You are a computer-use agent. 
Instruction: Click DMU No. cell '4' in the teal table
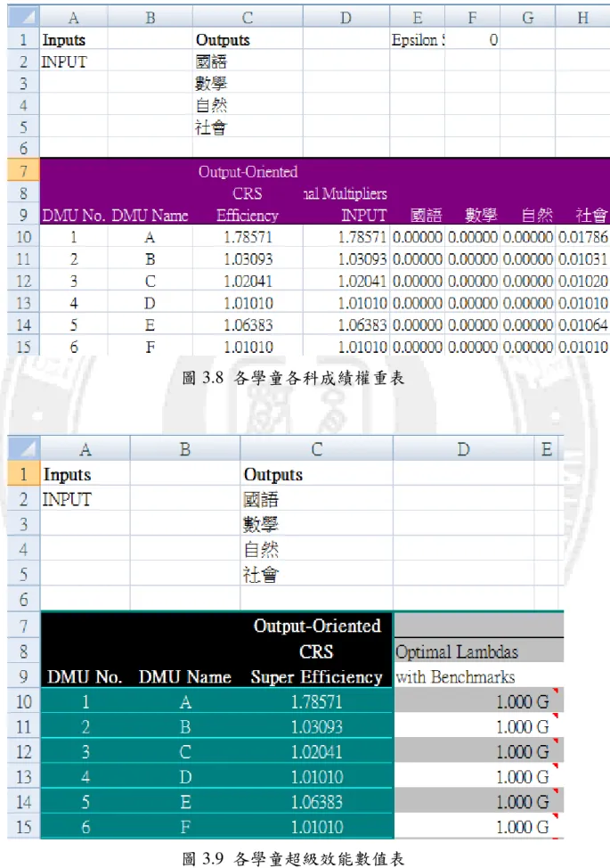(85, 777)
